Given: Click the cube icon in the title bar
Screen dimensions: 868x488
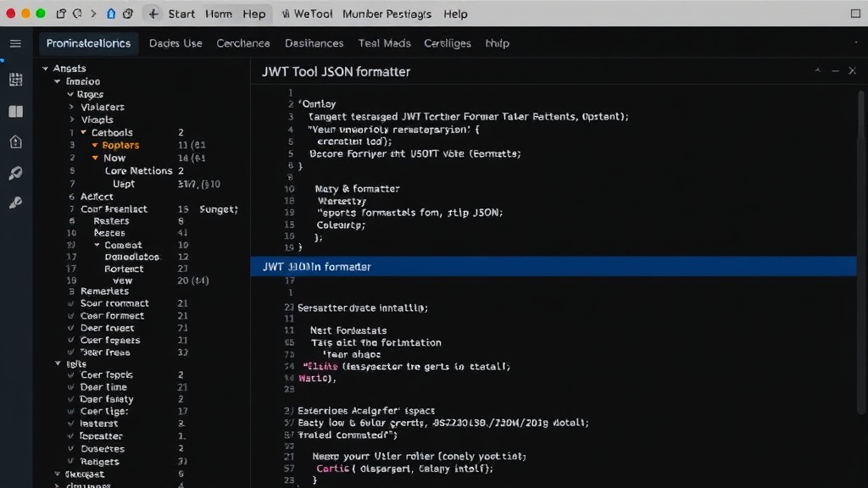Looking at the screenshot, I should tap(128, 14).
